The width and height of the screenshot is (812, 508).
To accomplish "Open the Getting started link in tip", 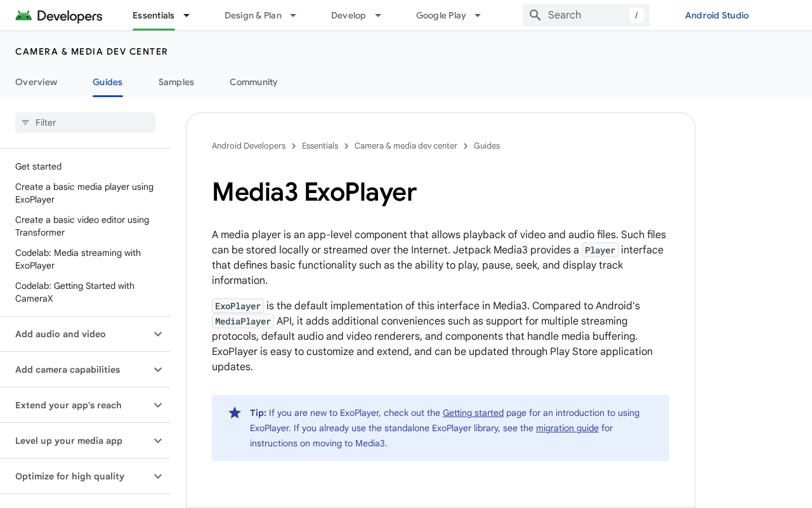I will pos(473,413).
